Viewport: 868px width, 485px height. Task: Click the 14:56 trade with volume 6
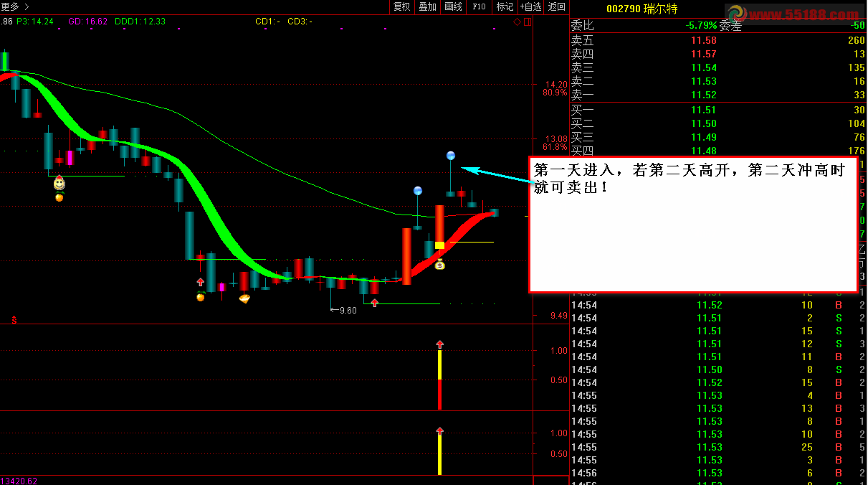718,473
